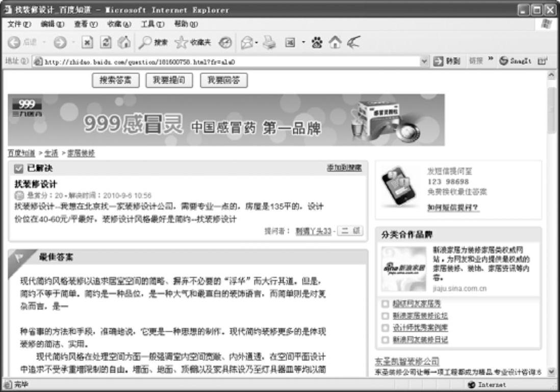This screenshot has height=392, width=560.
Task: Click the 转到 Go button
Action: (446, 61)
